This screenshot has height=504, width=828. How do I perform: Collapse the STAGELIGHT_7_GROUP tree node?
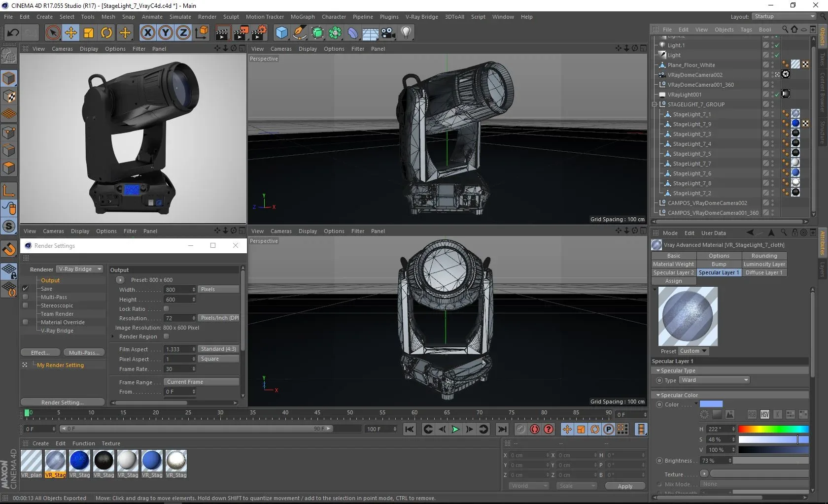pyautogui.click(x=655, y=104)
